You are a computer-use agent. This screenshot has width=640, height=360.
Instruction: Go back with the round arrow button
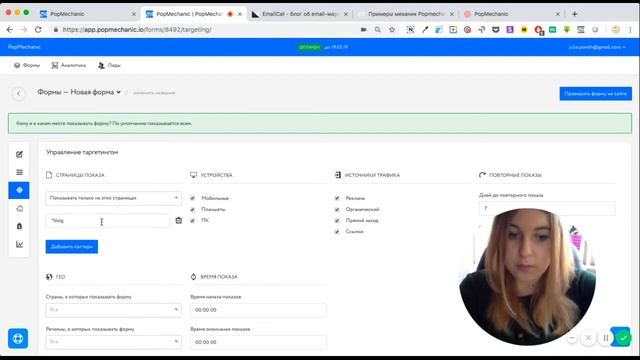[19, 93]
